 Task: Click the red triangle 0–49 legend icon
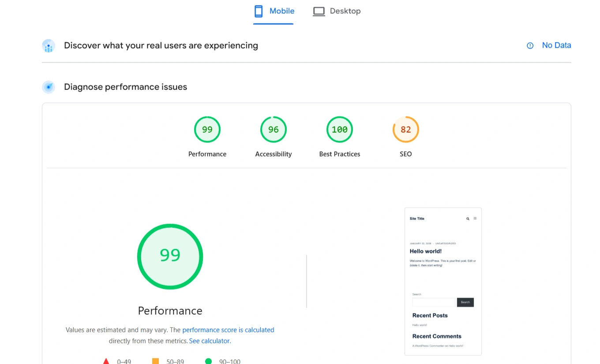106,361
